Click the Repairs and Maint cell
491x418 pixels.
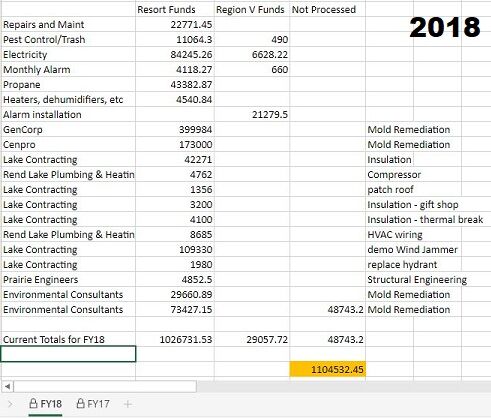68,24
